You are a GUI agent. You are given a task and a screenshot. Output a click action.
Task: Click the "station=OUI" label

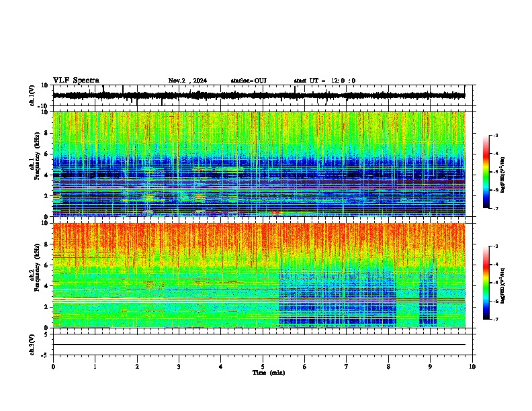coord(249,81)
